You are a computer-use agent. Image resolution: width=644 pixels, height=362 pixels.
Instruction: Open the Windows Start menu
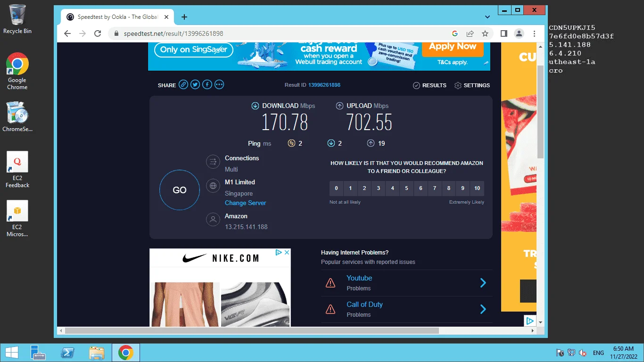(11, 353)
